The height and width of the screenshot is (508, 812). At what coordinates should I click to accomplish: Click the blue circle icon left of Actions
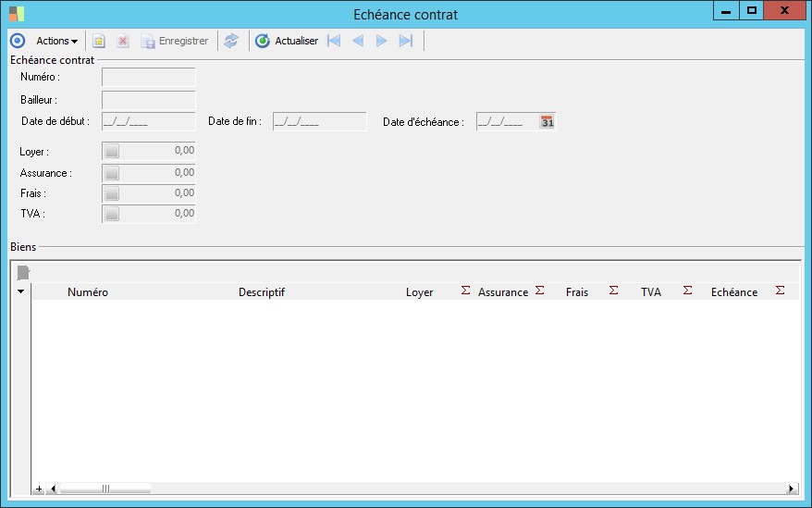(17, 41)
